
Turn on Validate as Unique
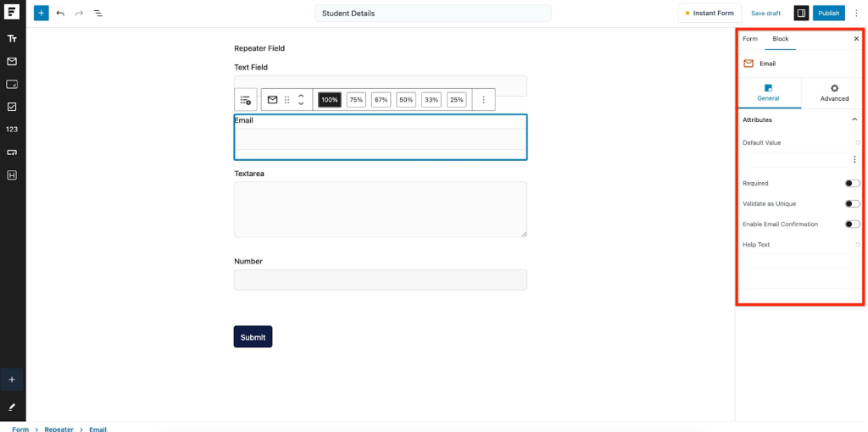coord(852,204)
